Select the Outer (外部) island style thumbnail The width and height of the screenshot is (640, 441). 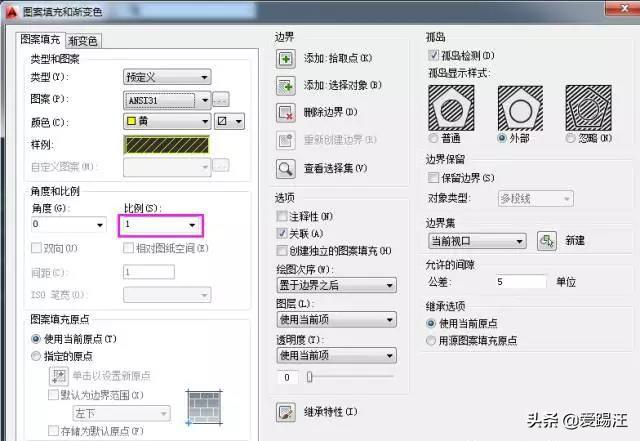coord(520,108)
